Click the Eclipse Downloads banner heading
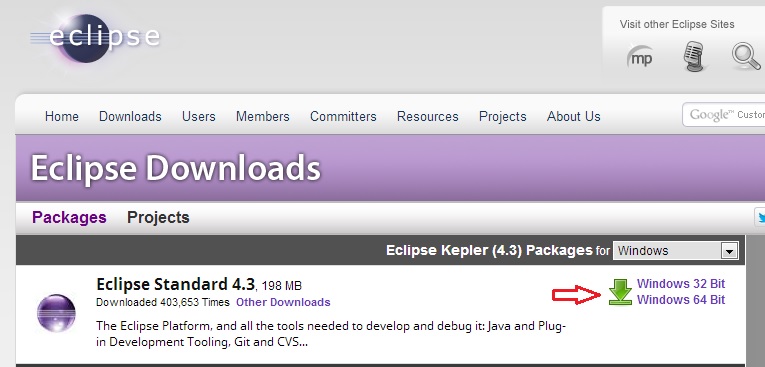The image size is (765, 367). (176, 168)
